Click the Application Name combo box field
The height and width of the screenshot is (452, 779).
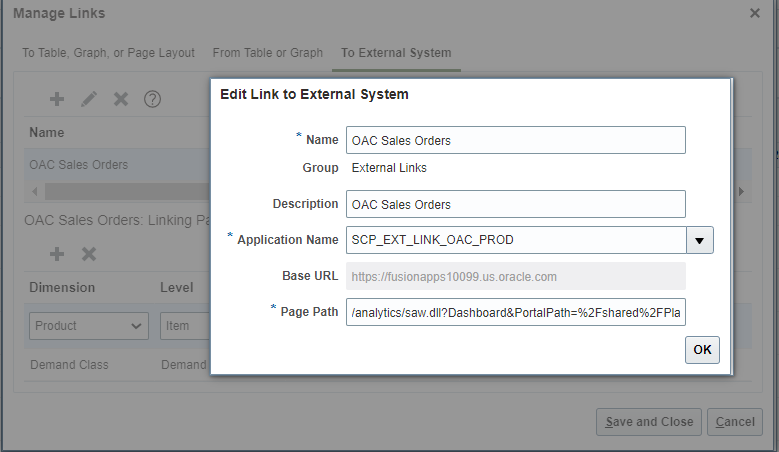coord(515,240)
